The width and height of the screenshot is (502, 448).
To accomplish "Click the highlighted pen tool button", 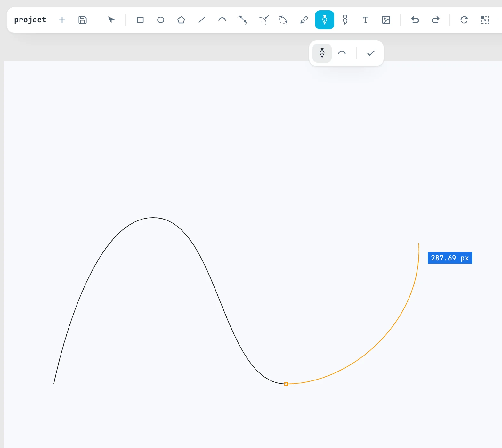I will [x=325, y=20].
